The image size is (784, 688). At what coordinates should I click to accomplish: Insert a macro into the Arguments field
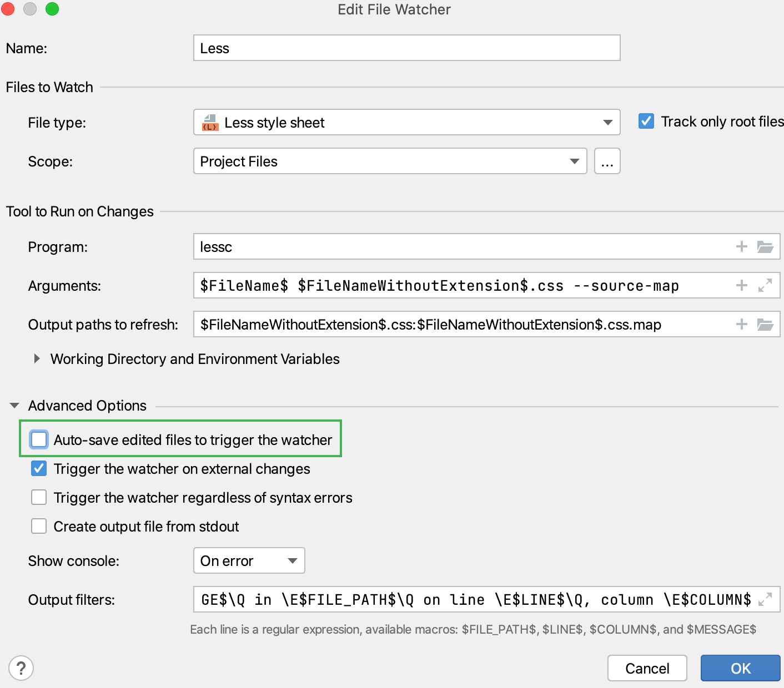[741, 285]
